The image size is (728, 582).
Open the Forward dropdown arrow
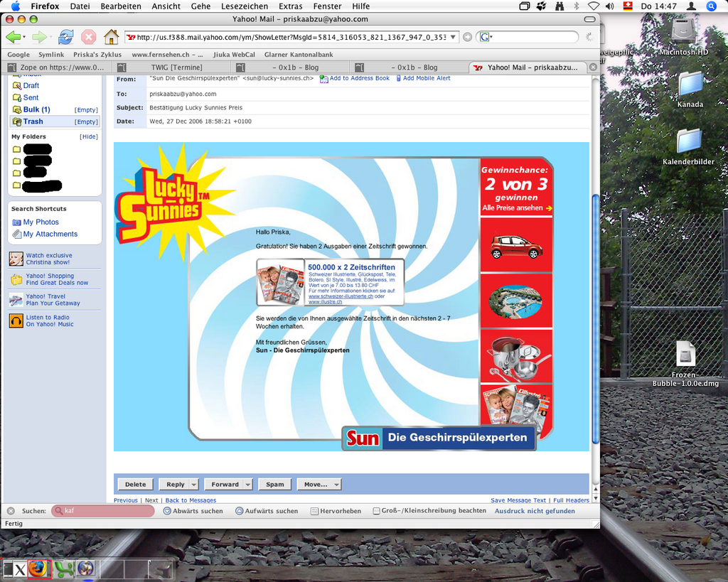[248, 484]
